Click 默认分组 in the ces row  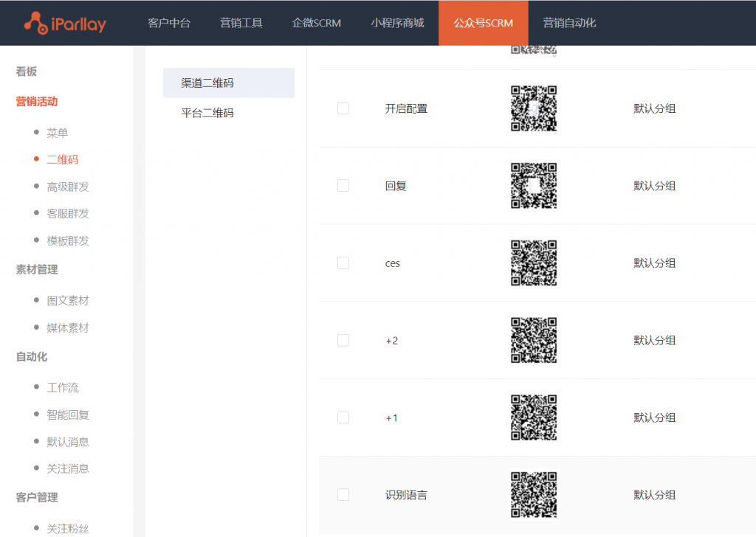coord(654,263)
